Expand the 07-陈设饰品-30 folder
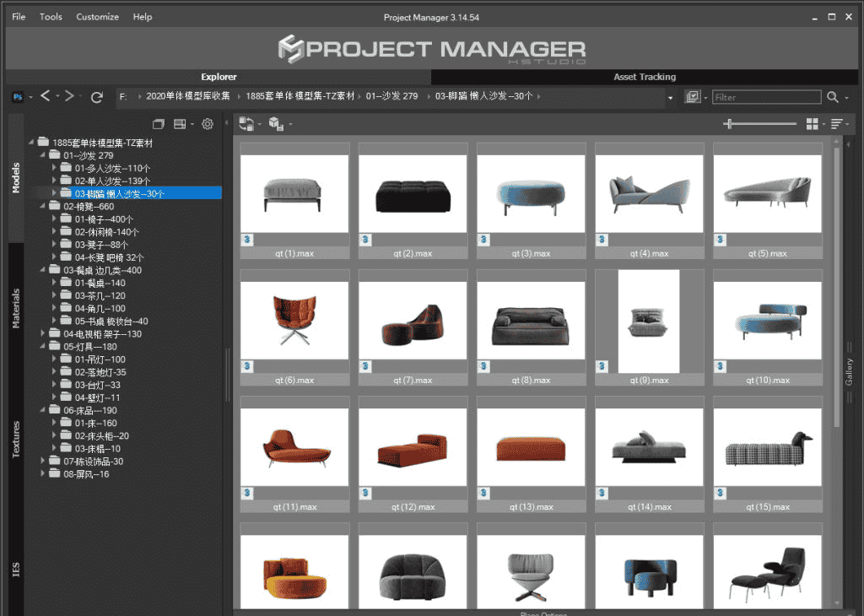 click(x=43, y=462)
